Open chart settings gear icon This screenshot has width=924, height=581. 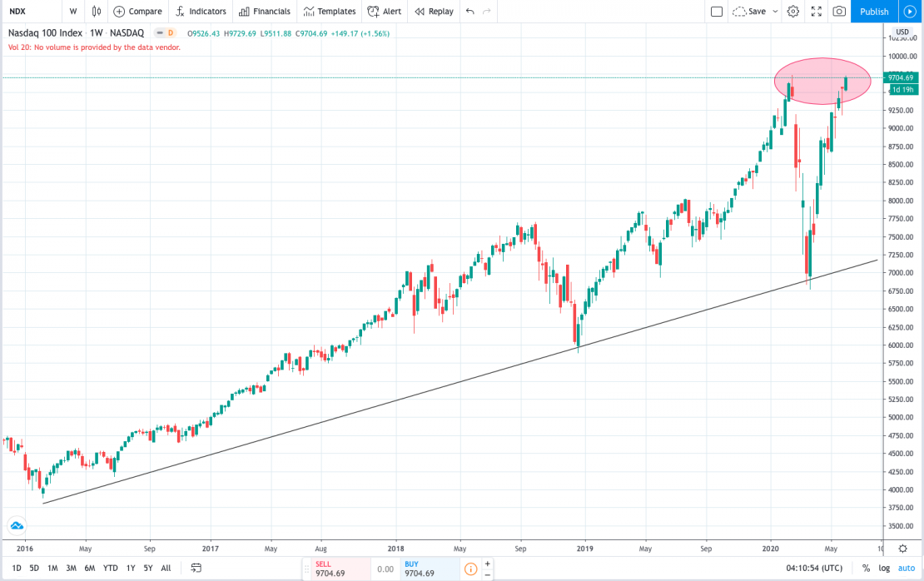tap(793, 12)
